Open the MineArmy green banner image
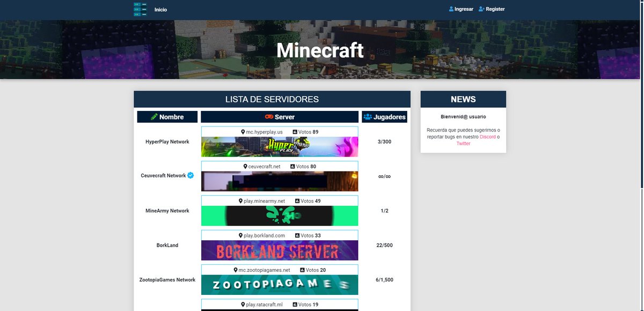This screenshot has height=311, width=644. tap(280, 216)
